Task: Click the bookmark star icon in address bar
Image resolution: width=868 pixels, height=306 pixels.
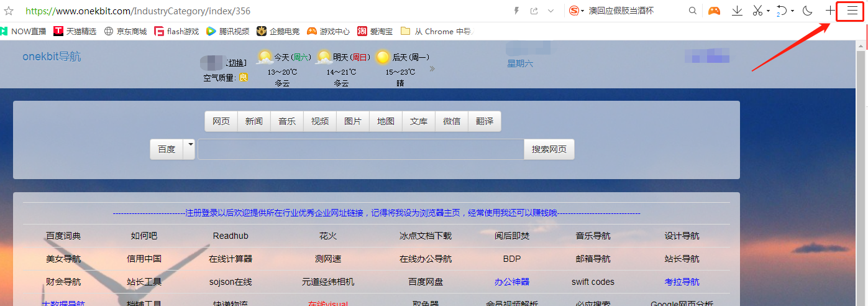Action: (x=9, y=11)
